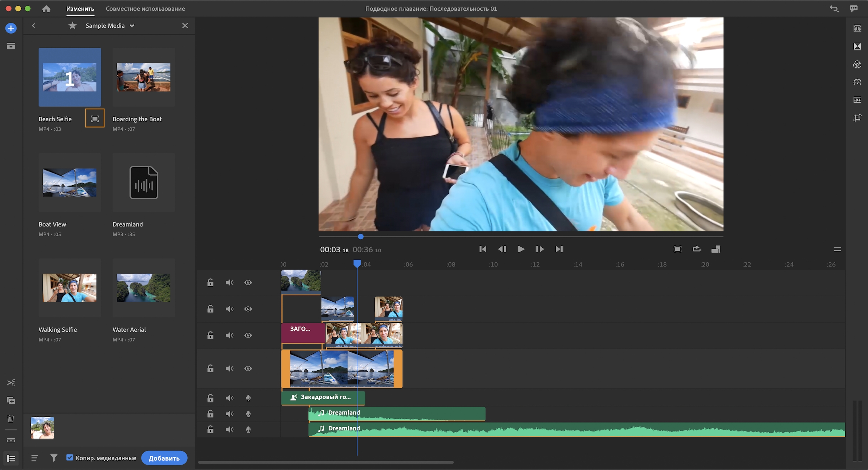Delete selected clip with trash icon

click(x=11, y=418)
